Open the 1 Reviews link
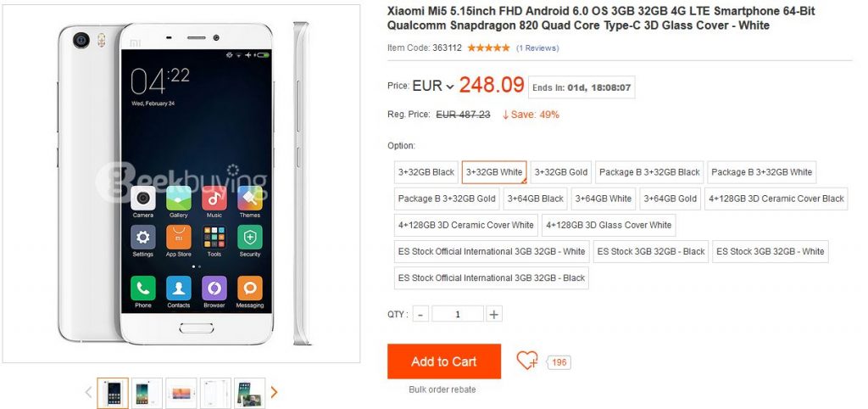Screen dimensions: 868x409 [x=537, y=48]
